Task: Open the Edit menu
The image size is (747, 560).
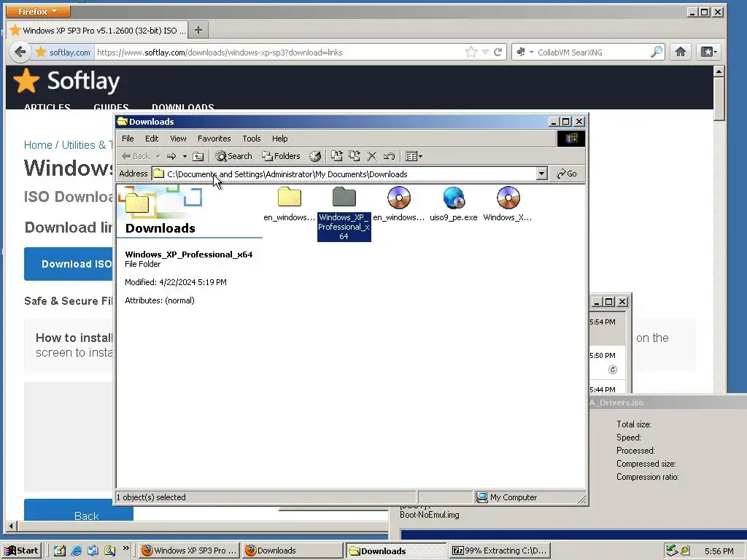Action: (x=152, y=139)
